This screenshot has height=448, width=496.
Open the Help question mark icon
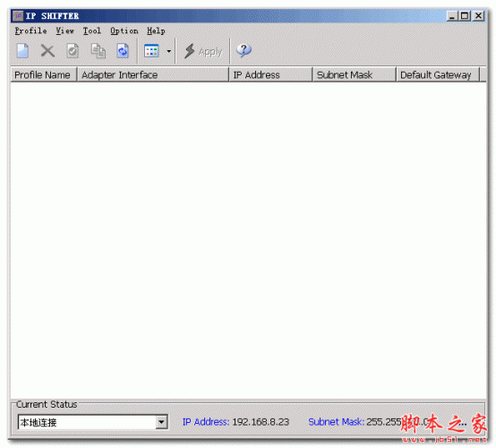pyautogui.click(x=244, y=50)
